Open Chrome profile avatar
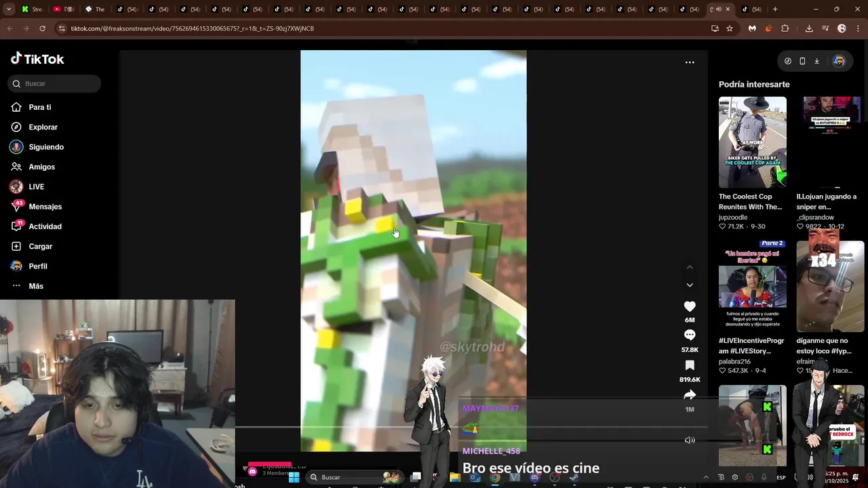 pyautogui.click(x=842, y=28)
